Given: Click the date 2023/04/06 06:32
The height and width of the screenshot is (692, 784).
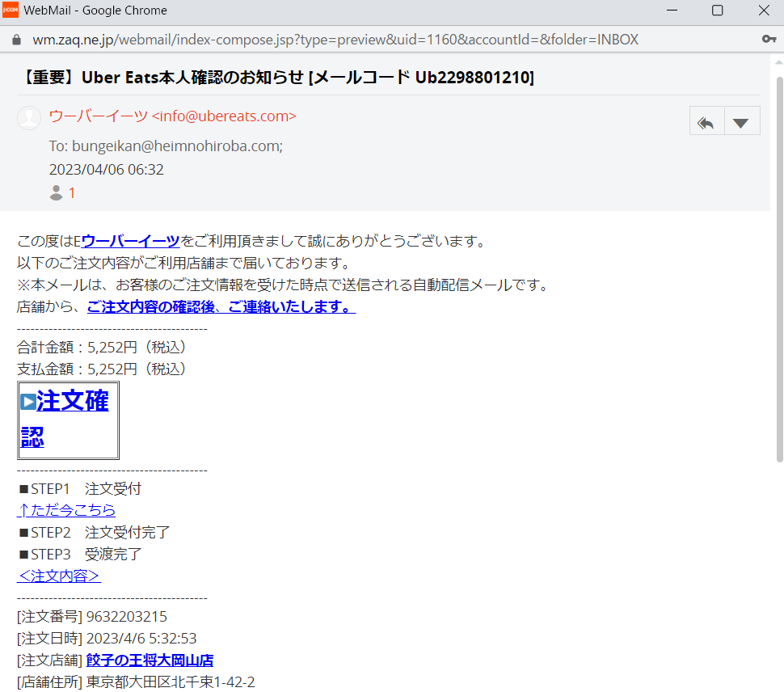Looking at the screenshot, I should (107, 170).
